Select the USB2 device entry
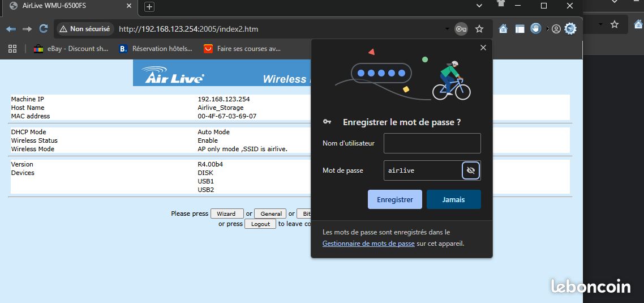This screenshot has height=303, width=644. click(206, 190)
